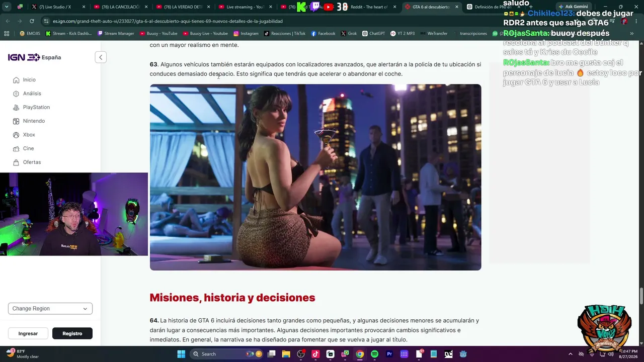Click the Cine ticket icon in the sidebar

17,148
